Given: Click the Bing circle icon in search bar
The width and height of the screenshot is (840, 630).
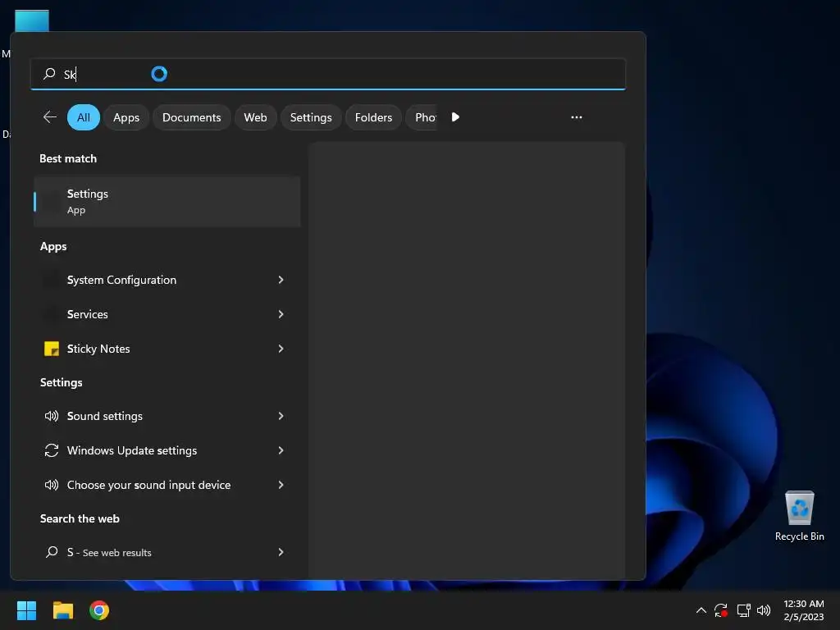Looking at the screenshot, I should click(159, 73).
